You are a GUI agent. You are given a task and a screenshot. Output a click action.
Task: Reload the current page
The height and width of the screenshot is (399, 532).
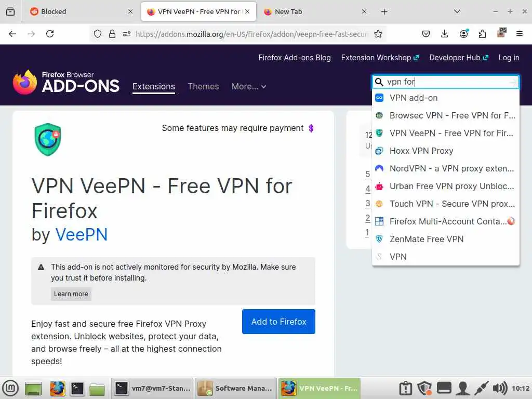[x=50, y=34]
